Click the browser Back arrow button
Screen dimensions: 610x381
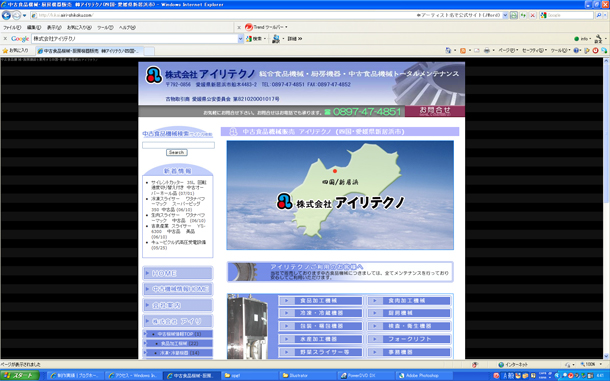6,16
